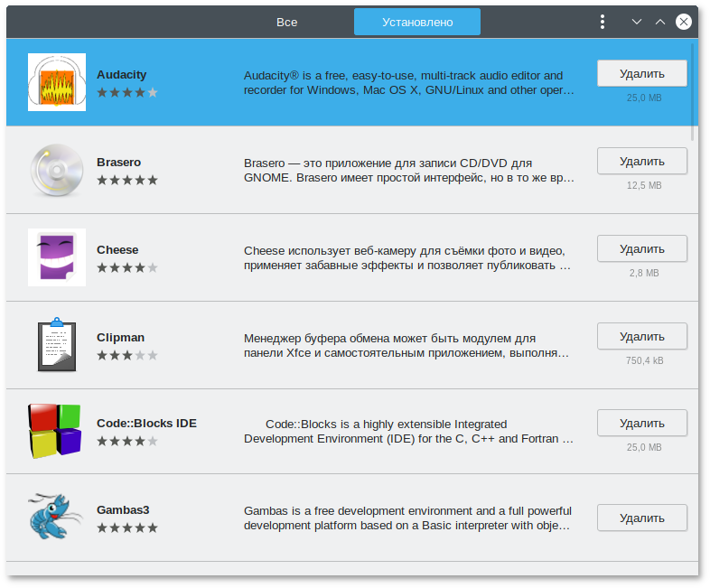Remove Code::Blocks IDE with Удалить button

coord(642,423)
